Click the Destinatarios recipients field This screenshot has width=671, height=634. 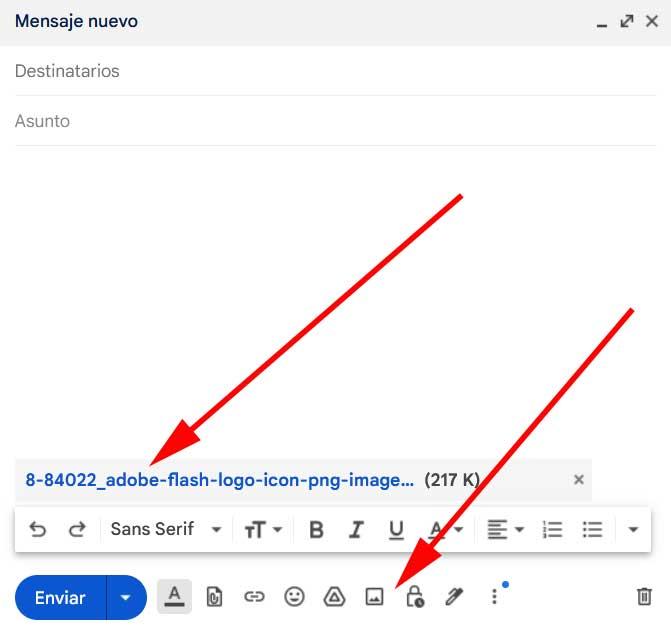click(336, 71)
